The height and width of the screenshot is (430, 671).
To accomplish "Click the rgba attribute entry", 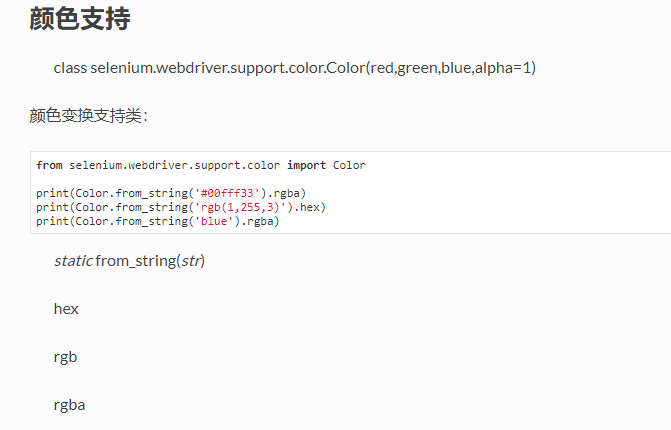I will [69, 405].
